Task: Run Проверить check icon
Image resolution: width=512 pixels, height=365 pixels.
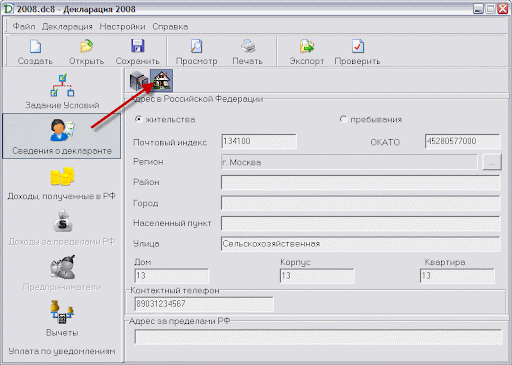Action: (357, 46)
